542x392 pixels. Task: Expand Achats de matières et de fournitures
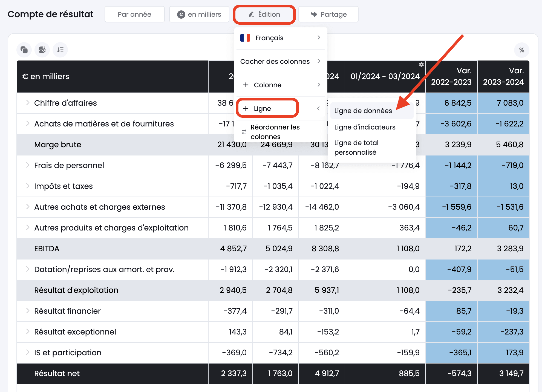point(28,123)
